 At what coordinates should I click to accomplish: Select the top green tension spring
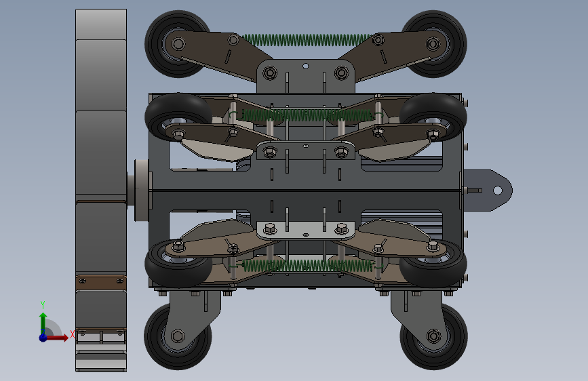[307, 40]
